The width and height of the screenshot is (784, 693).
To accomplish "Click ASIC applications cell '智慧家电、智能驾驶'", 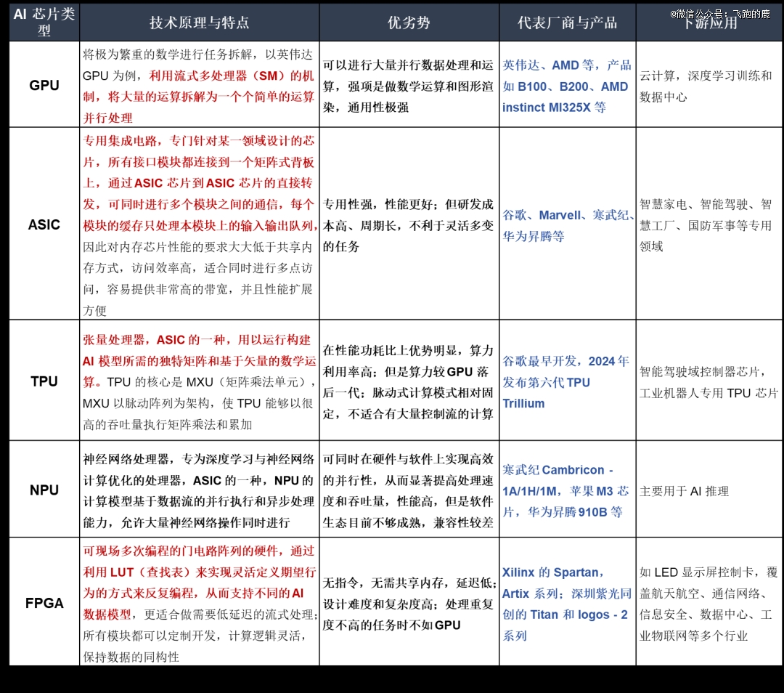I will pos(709,224).
